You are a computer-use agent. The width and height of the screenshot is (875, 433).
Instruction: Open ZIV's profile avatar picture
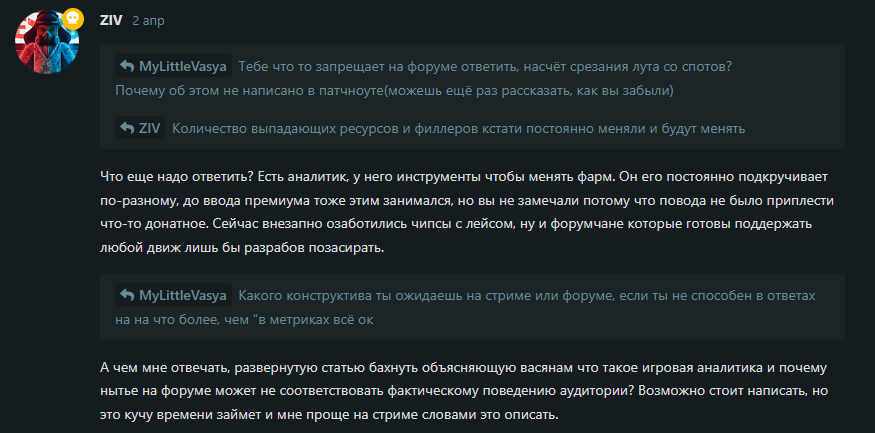point(47,42)
